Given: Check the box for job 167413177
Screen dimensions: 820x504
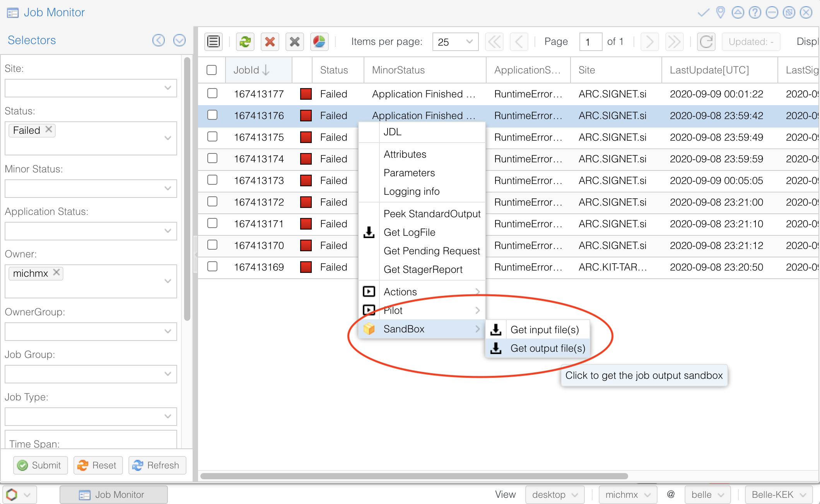Looking at the screenshot, I should tap(212, 94).
